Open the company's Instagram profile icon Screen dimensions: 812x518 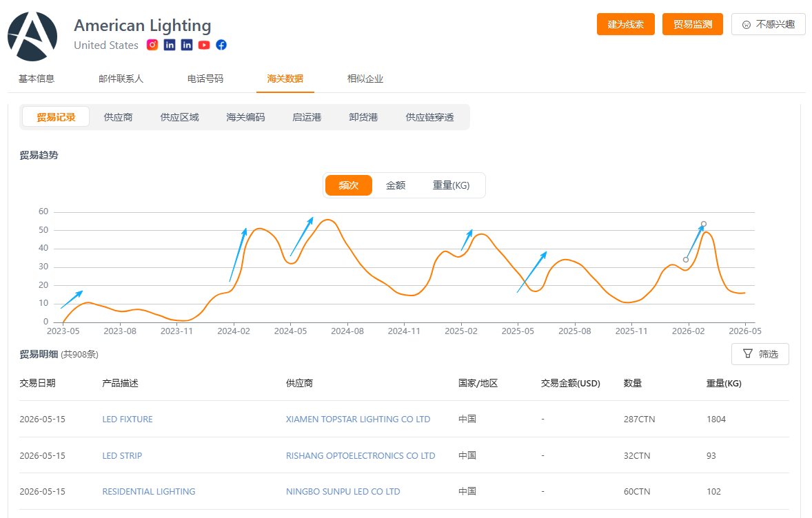click(152, 45)
